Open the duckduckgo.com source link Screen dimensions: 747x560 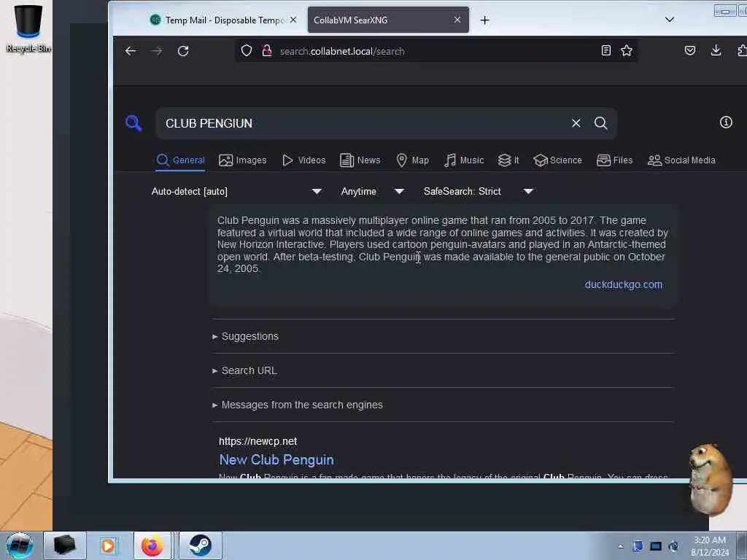pos(623,284)
